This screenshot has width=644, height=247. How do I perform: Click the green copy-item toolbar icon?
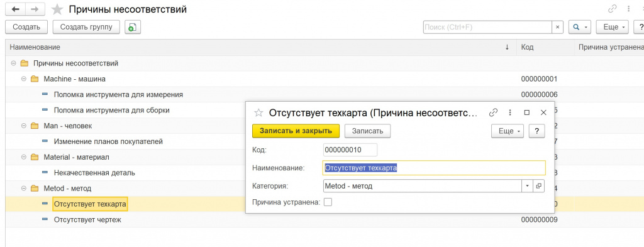(x=132, y=27)
